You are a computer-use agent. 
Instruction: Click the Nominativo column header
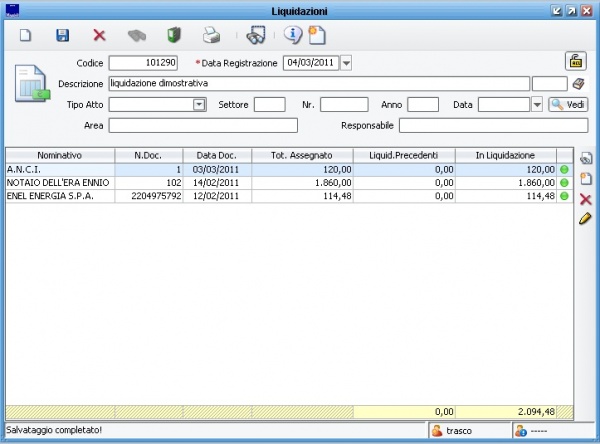click(x=59, y=155)
